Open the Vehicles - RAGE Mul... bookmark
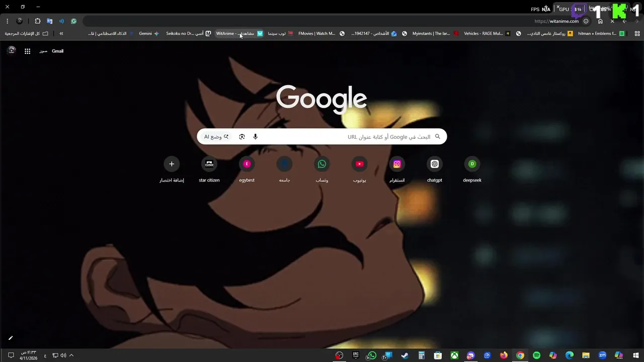Screen dimensions: 644x362 [x=487, y=34]
